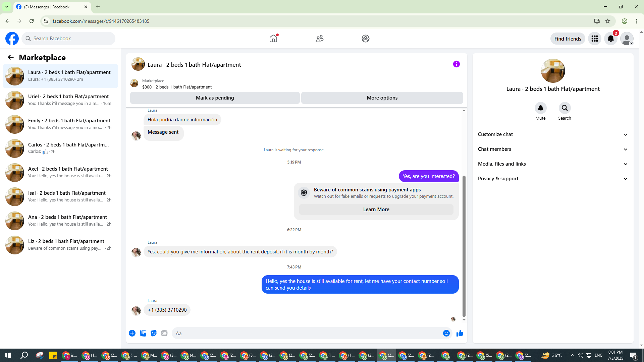Open the Friends tab in top navigation
644x362 pixels.
319,39
